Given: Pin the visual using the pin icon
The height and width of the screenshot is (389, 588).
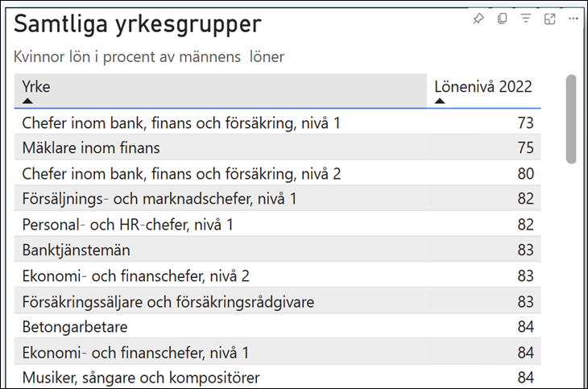Looking at the screenshot, I should coord(478,19).
